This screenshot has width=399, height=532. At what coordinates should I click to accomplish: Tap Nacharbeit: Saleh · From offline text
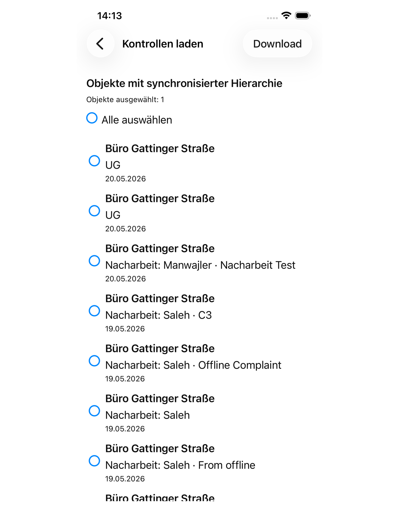click(180, 465)
